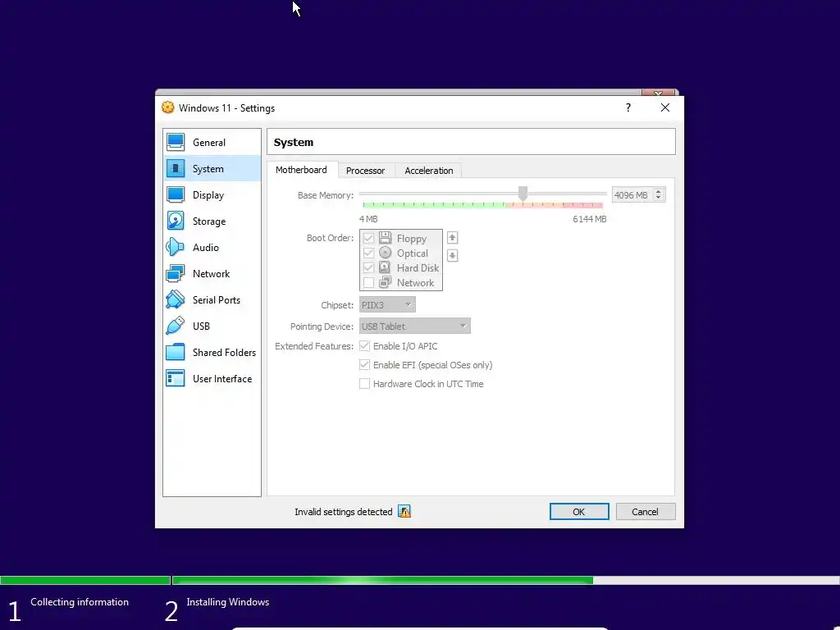Click the Boot Order label
This screenshot has width=840, height=630.
point(330,238)
